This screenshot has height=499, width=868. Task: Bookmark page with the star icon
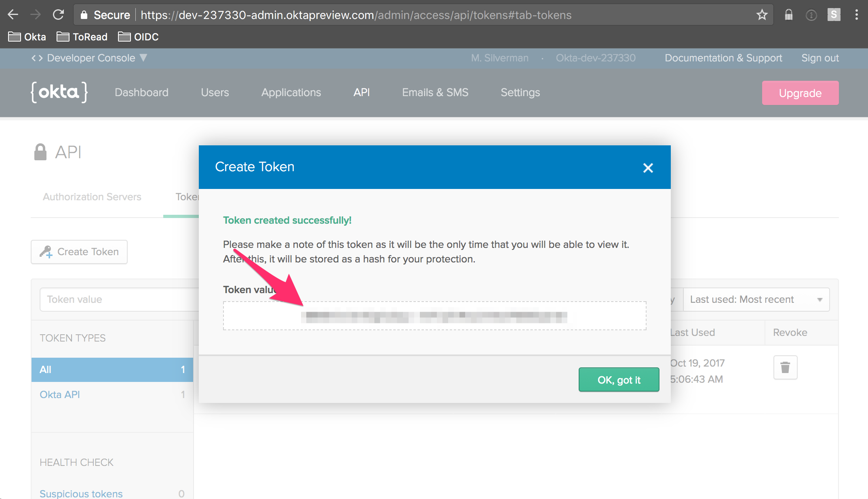[x=762, y=15]
